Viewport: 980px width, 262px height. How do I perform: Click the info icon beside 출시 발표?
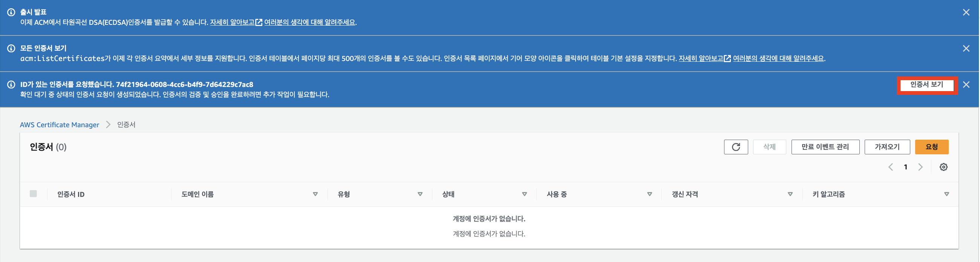[11, 12]
